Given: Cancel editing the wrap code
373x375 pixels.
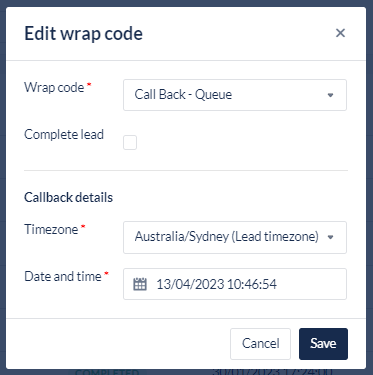Looking at the screenshot, I should [260, 344].
